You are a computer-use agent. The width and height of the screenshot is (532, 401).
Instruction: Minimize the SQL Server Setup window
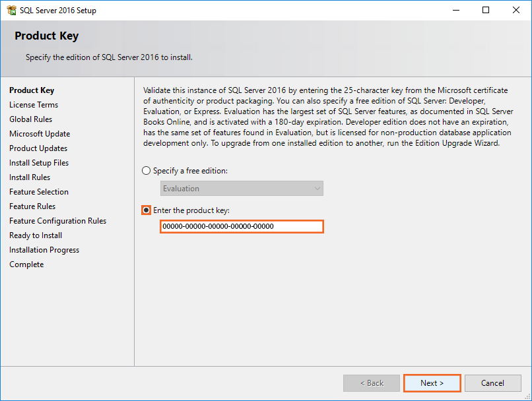coord(455,11)
